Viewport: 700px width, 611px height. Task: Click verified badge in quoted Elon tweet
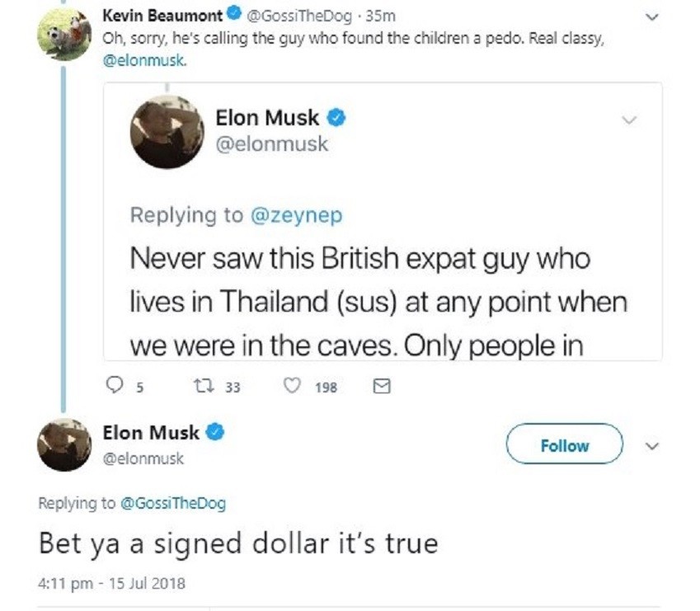pyautogui.click(x=336, y=118)
